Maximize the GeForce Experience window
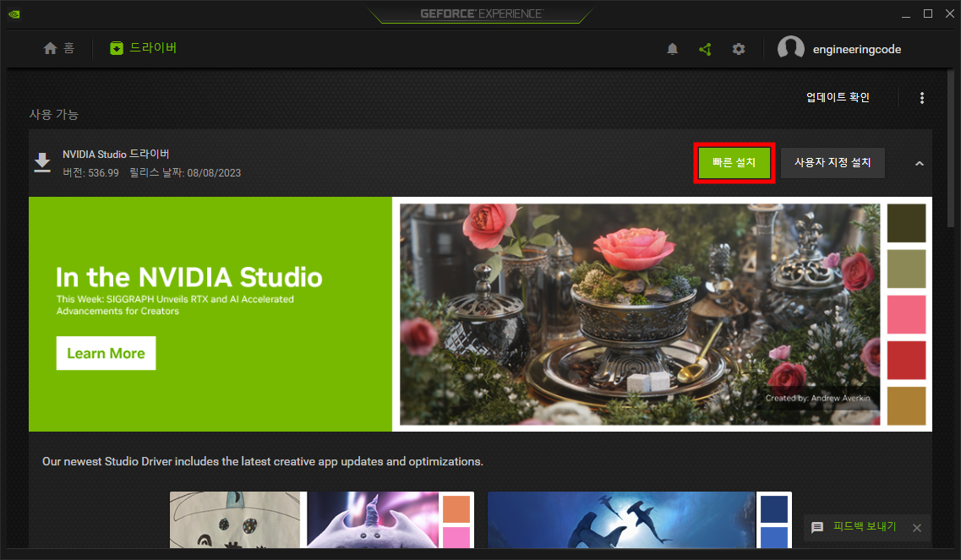Screen dimensions: 961x560 click(928, 14)
